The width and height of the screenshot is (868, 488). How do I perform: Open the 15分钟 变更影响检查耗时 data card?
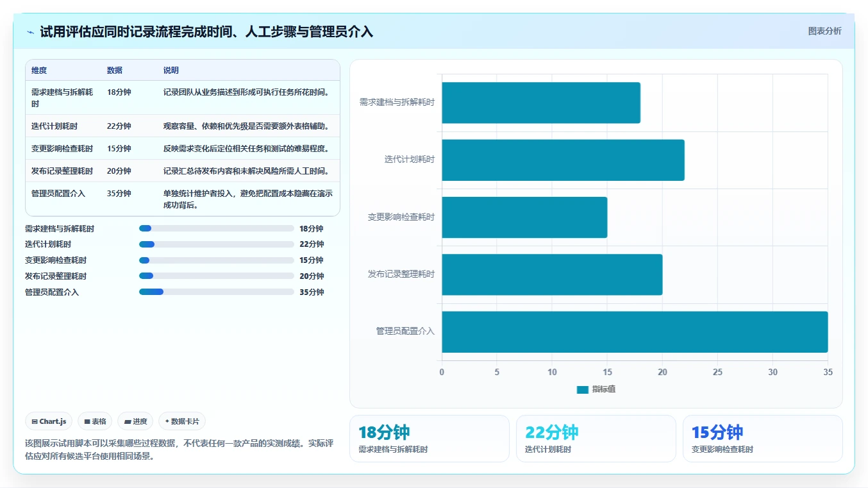pyautogui.click(x=763, y=439)
